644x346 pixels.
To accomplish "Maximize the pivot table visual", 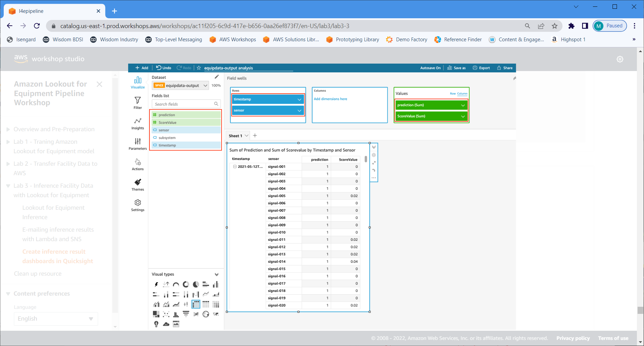I will [374, 163].
